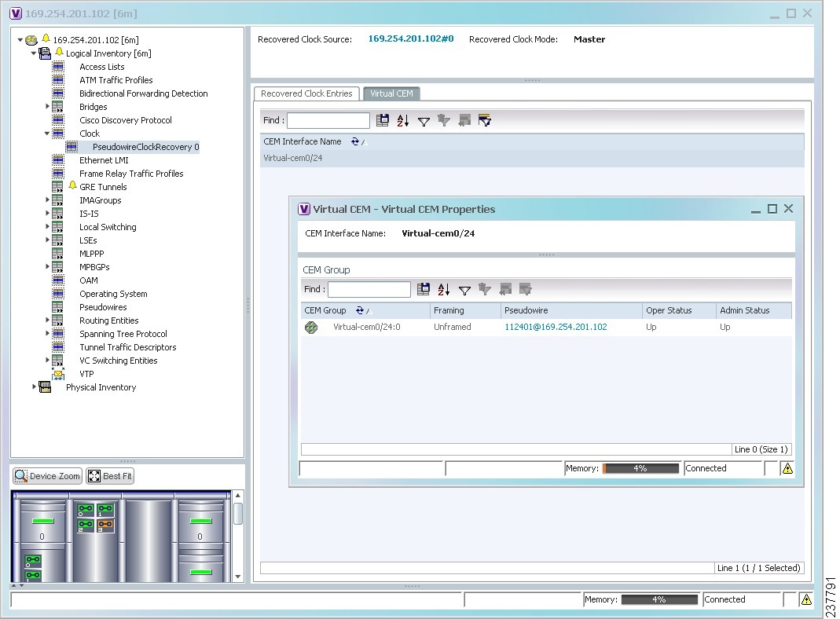Expand the Bridges node
Image resolution: width=840 pixels, height=619 pixels.
point(47,107)
